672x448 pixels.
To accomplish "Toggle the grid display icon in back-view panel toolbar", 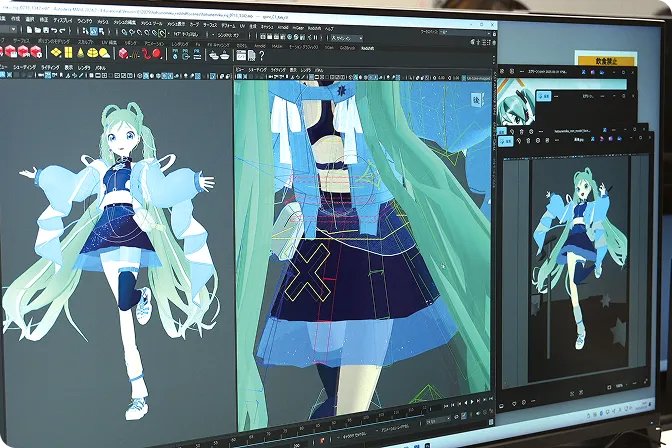I will pyautogui.click(x=312, y=77).
